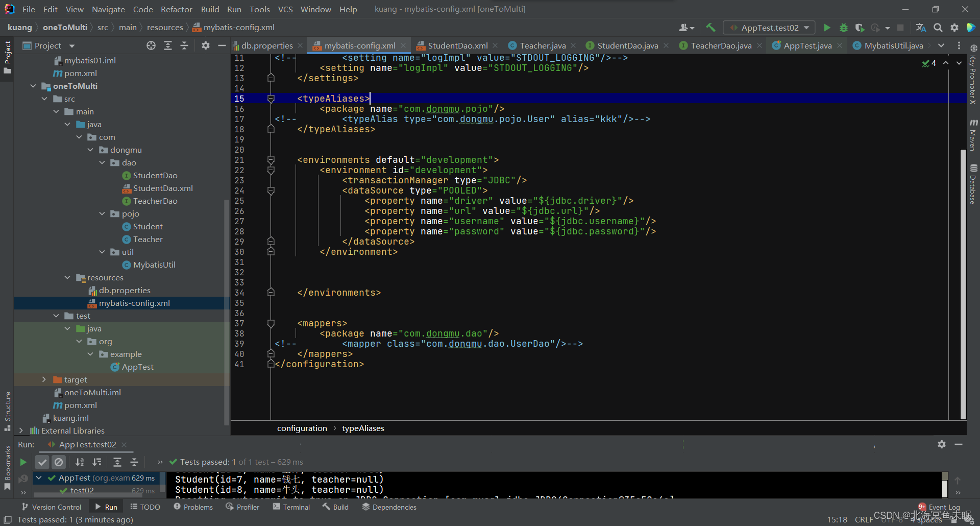Hide the Run tool window minus icon

(x=959, y=444)
